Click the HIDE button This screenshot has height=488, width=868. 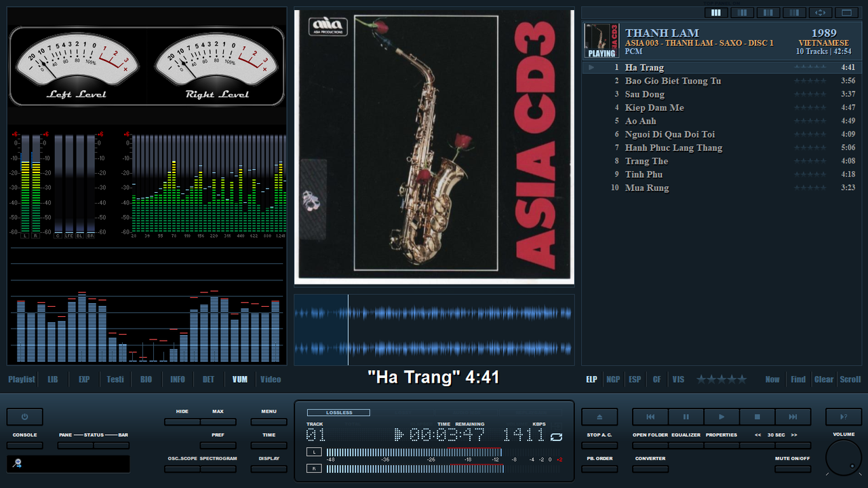[x=182, y=421]
